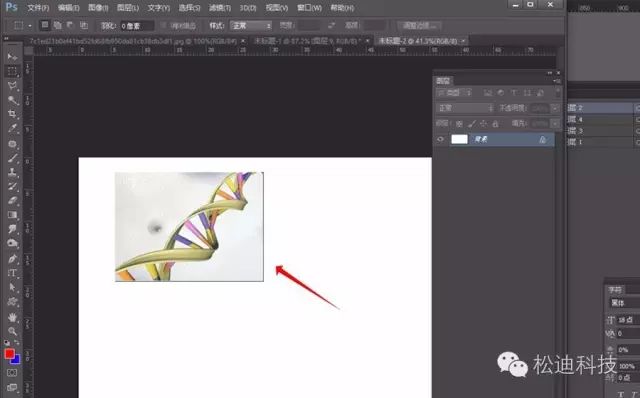Select the Zoom tool
The image size is (640, 398).
click(12, 331)
